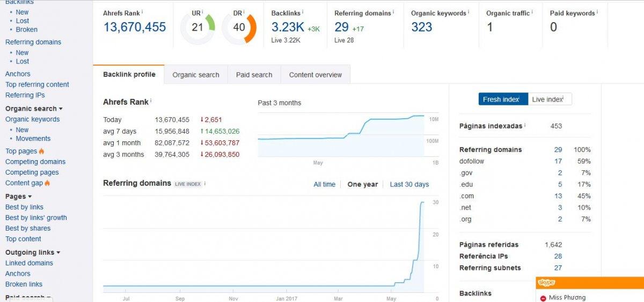Viewport: 644px width, 302px height.
Task: Click the Ahrefs Rank past 3 months chart
Action: coord(341,134)
